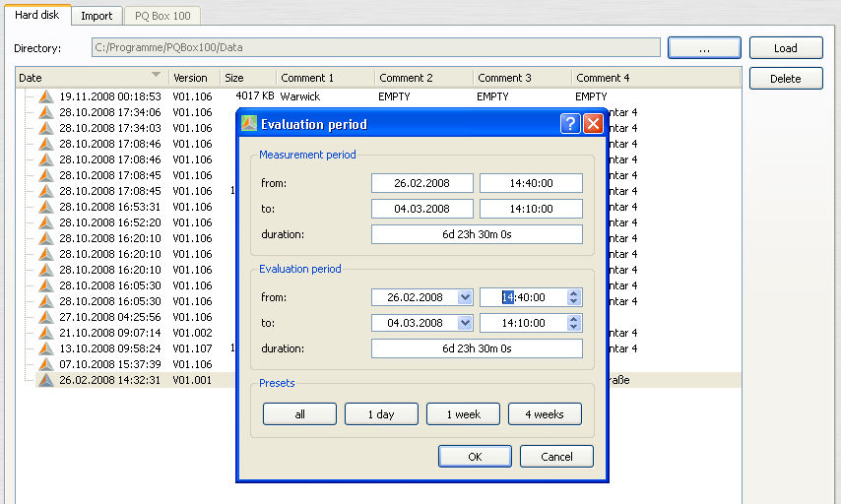Open the PQ Box 100 tab
The image size is (841, 504).
click(x=162, y=16)
